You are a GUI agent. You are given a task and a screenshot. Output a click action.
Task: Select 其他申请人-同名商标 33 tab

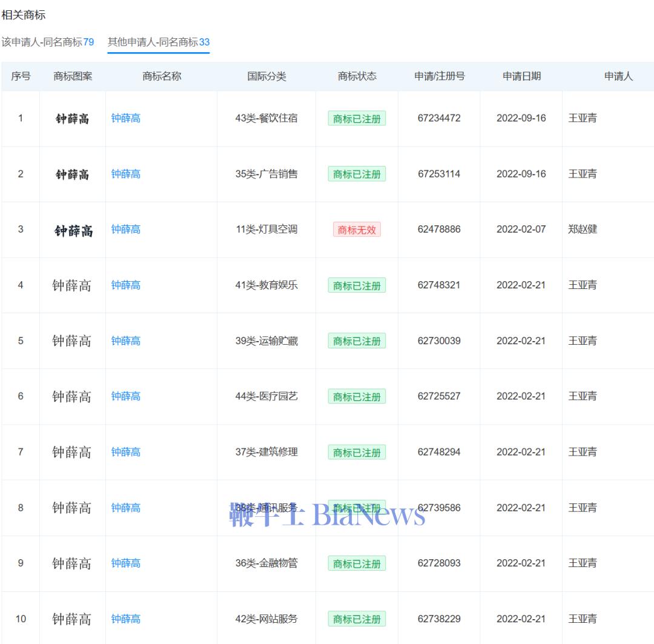click(x=159, y=42)
